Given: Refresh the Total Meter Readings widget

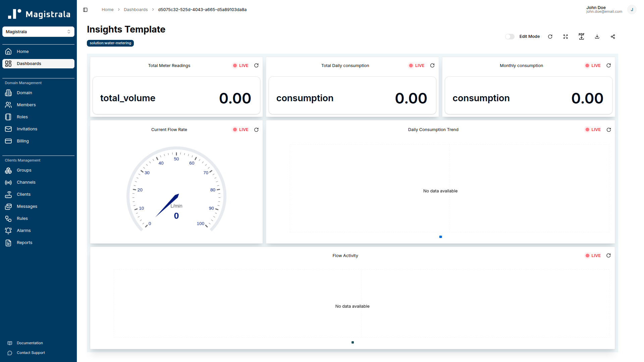Looking at the screenshot, I should point(256,65).
